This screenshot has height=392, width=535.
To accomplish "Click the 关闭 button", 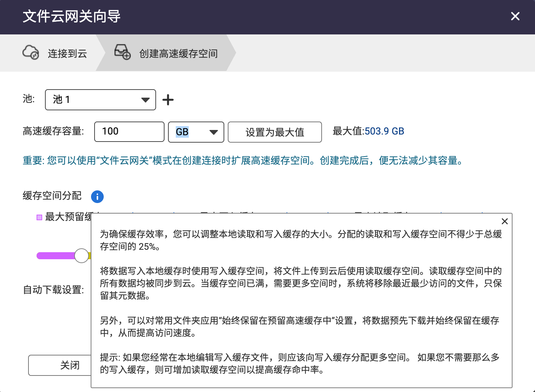I will point(60,365).
